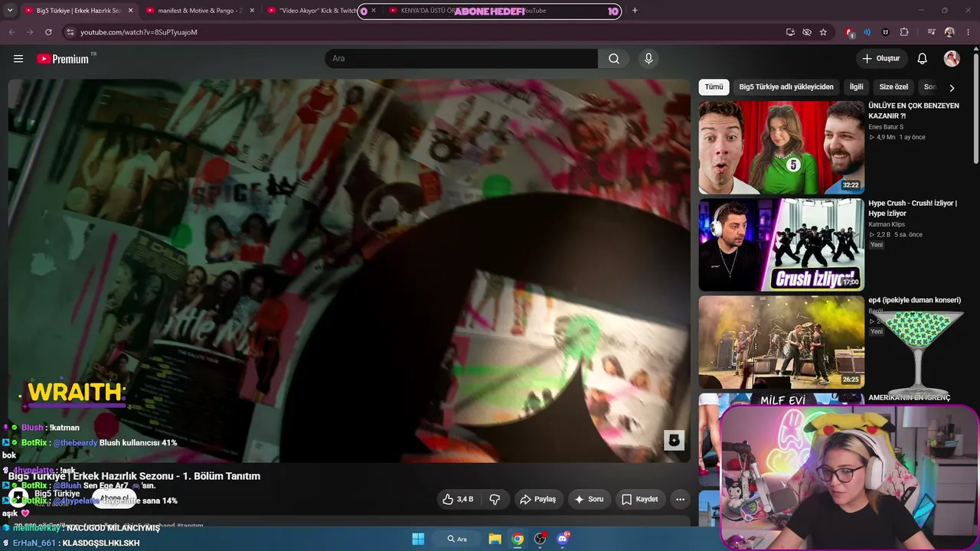
Task: Open the Oluştur create menu
Action: click(x=882, y=59)
